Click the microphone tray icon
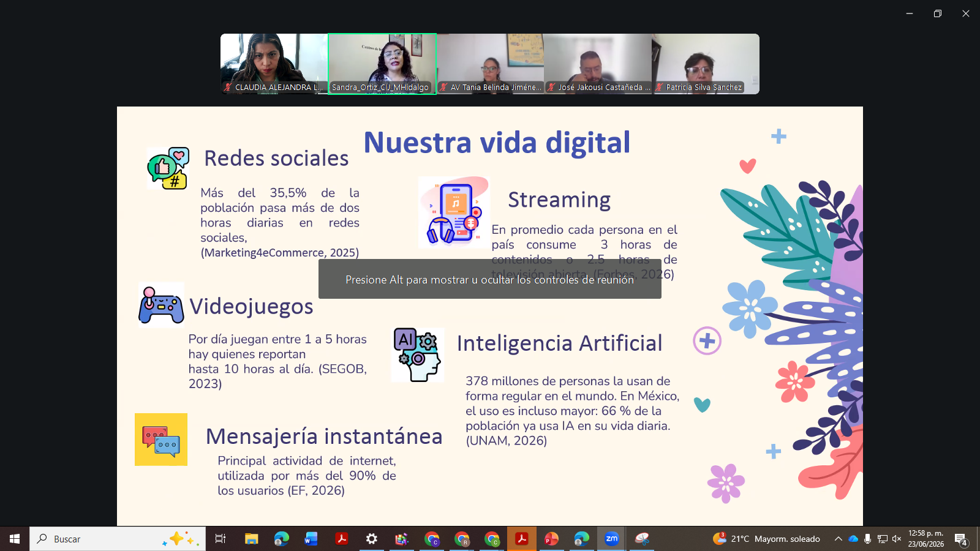980x551 pixels. [x=867, y=539]
